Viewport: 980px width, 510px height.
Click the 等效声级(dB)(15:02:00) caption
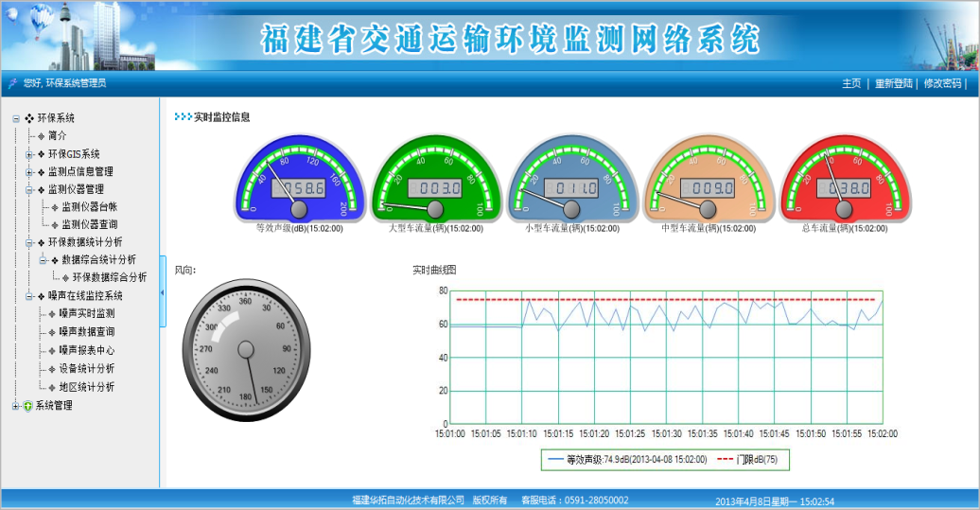299,229
